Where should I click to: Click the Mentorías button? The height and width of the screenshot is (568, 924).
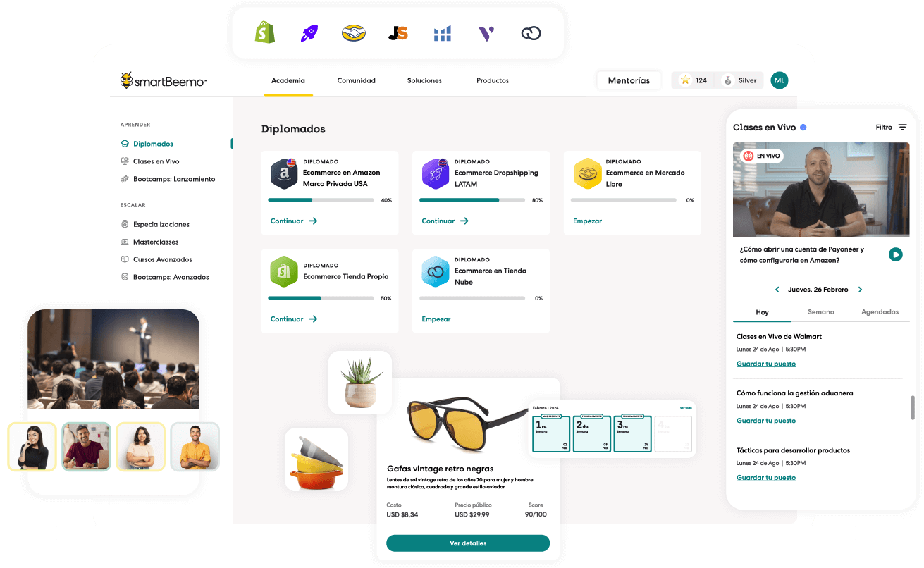629,80
